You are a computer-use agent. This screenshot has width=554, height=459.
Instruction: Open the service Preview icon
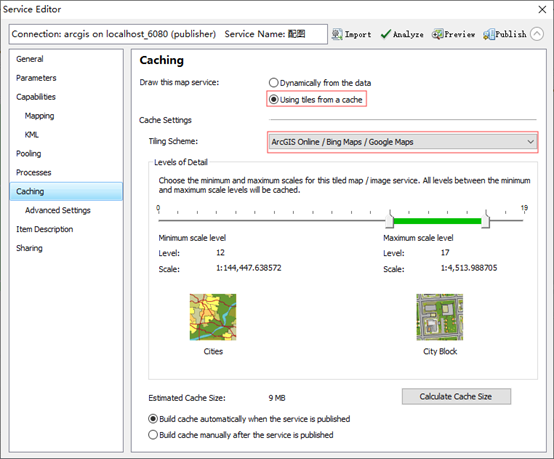point(437,34)
